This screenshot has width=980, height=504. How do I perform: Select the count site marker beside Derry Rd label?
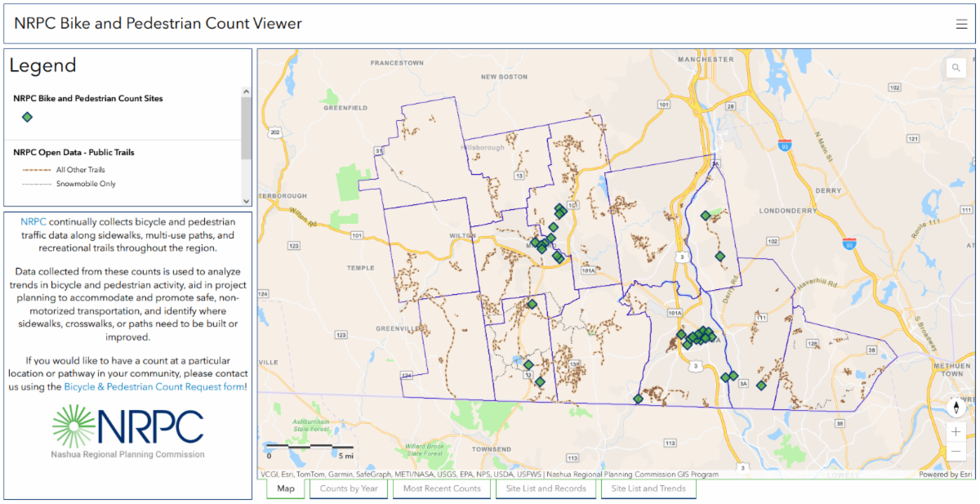pyautogui.click(x=719, y=256)
